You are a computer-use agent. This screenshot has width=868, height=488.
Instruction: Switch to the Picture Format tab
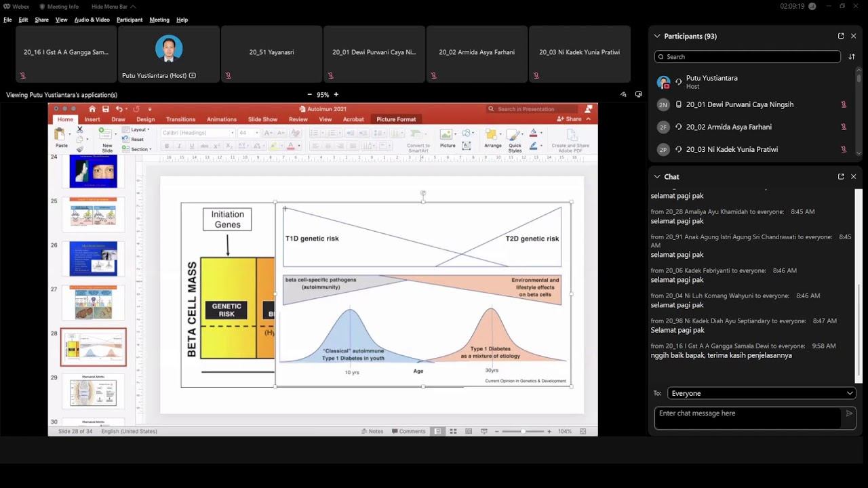396,119
